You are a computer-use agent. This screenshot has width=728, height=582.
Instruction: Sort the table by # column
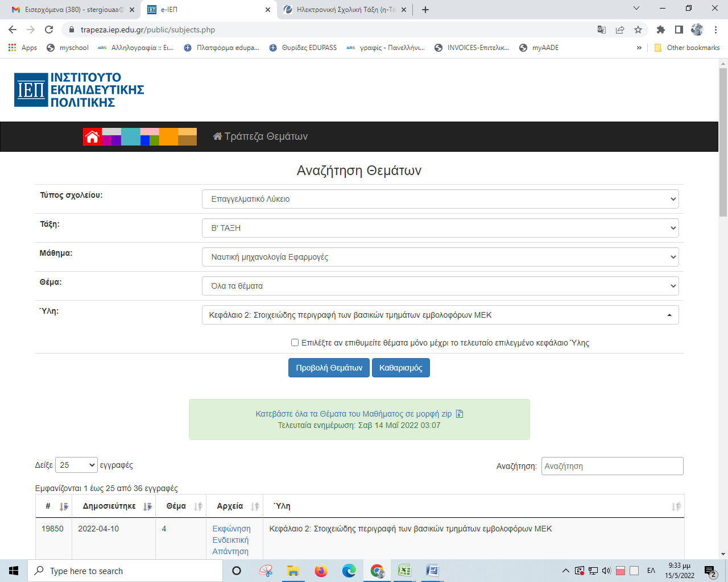64,506
